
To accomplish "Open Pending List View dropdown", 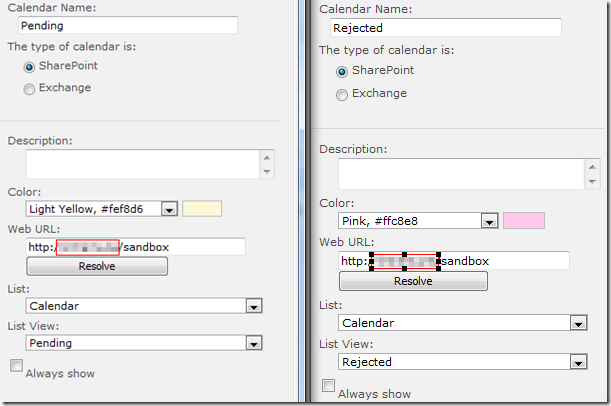I will [253, 342].
